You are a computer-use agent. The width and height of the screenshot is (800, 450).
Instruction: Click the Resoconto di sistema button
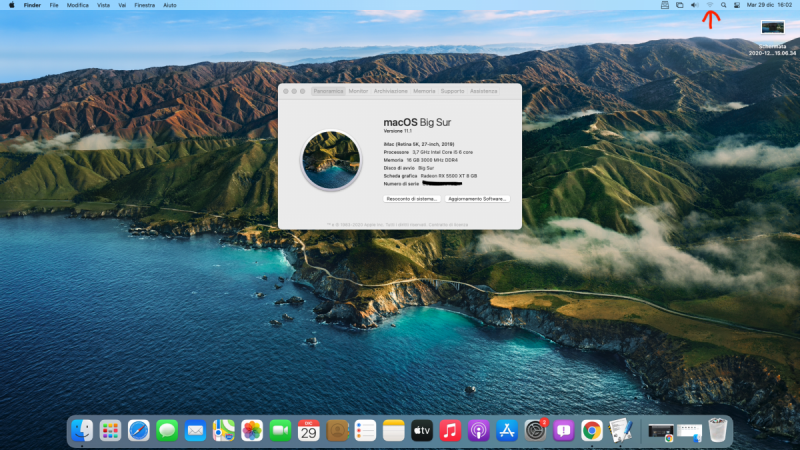pyautogui.click(x=412, y=199)
